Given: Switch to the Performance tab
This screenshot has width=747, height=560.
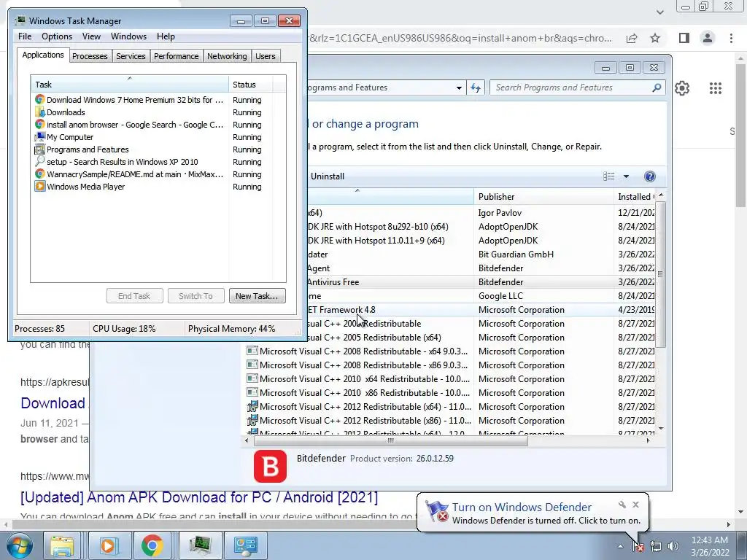Looking at the screenshot, I should [176, 56].
